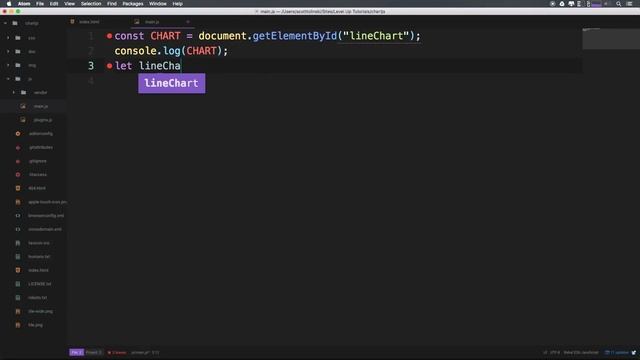Collapse the root project folder in tree view
The image size is (640, 360).
[x=5, y=23]
